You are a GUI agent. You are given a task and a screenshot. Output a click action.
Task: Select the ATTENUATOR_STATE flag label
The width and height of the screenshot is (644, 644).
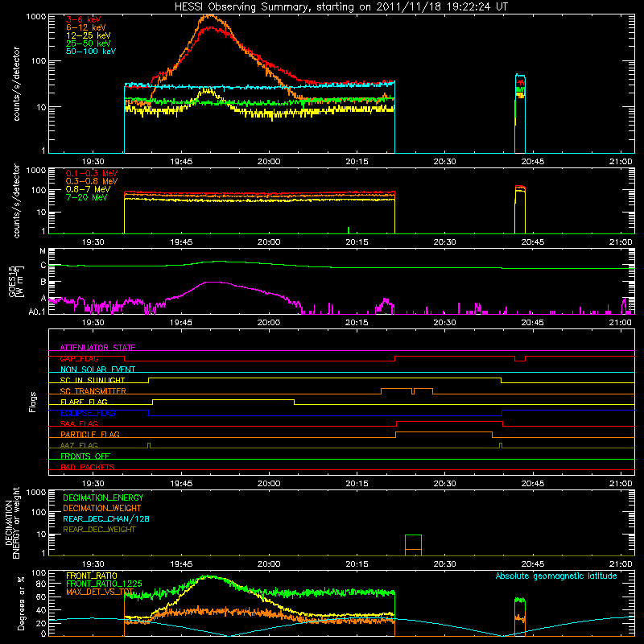(x=97, y=348)
